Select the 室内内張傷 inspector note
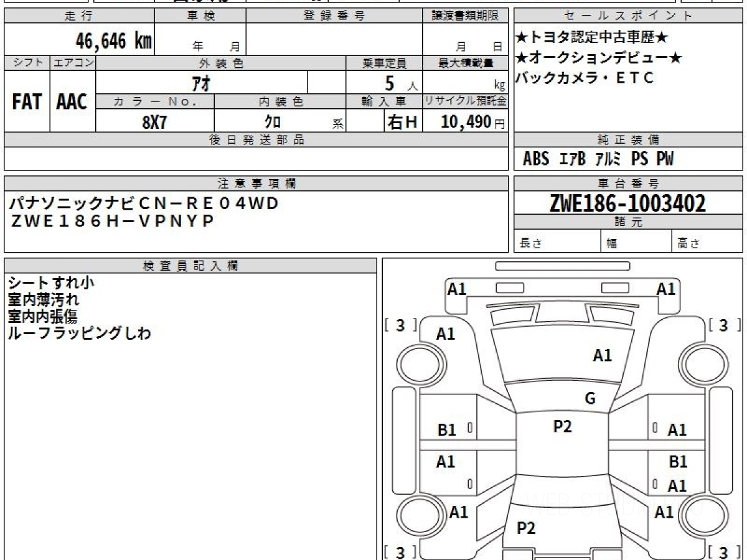 43,317
